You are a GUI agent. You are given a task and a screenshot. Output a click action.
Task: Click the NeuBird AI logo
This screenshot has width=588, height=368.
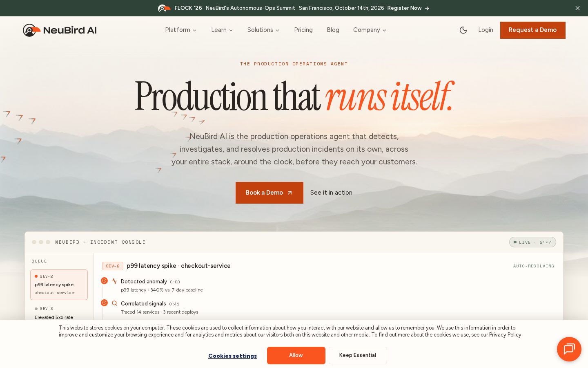coord(60,30)
